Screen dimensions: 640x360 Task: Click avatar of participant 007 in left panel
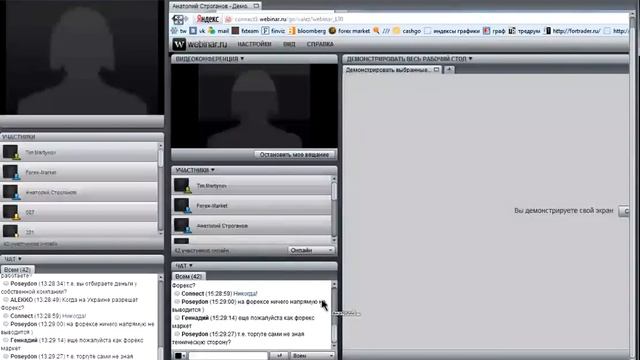click(11, 212)
